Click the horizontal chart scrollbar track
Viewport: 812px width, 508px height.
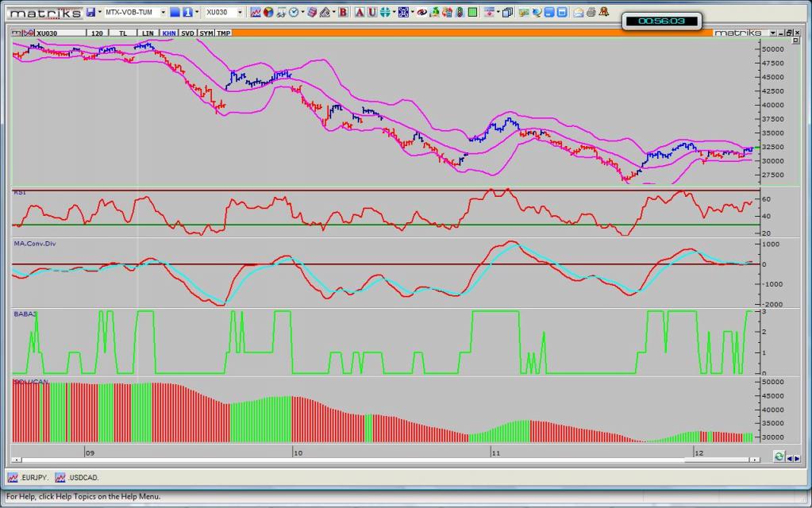point(397,459)
